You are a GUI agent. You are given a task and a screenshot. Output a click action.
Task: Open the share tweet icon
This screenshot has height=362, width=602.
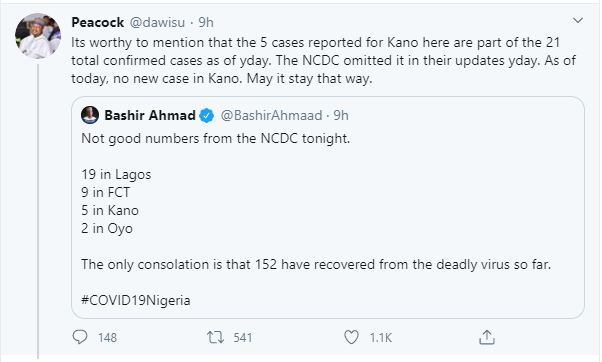[487, 337]
